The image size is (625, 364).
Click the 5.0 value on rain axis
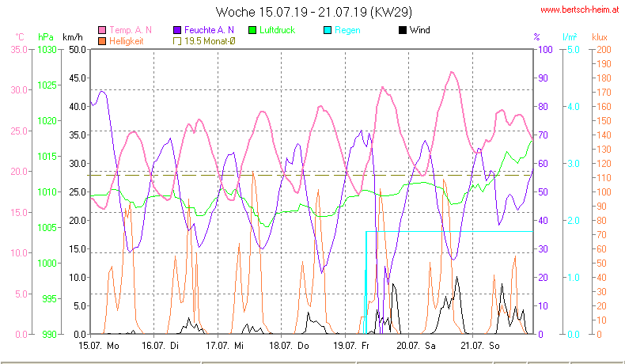pyautogui.click(x=574, y=49)
